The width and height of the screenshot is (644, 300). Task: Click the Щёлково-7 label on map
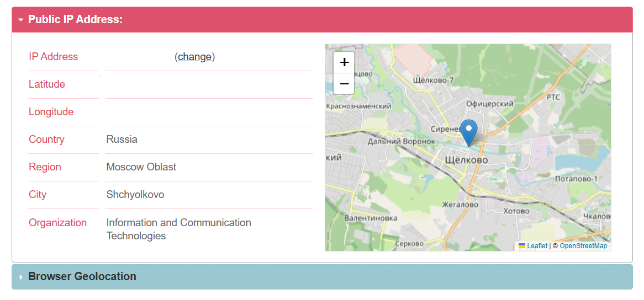click(433, 81)
